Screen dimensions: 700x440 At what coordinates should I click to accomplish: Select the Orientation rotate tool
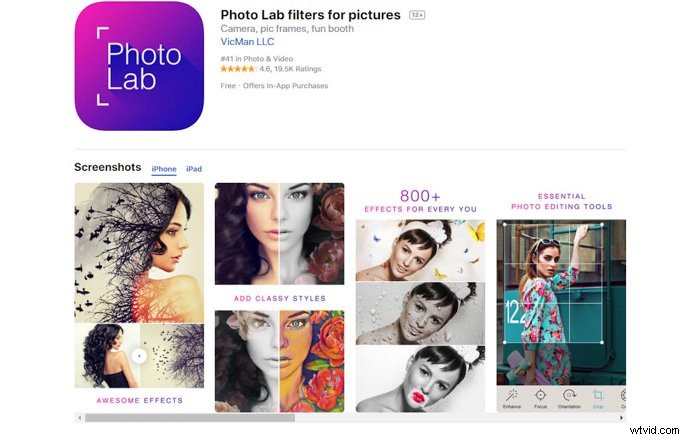569,398
